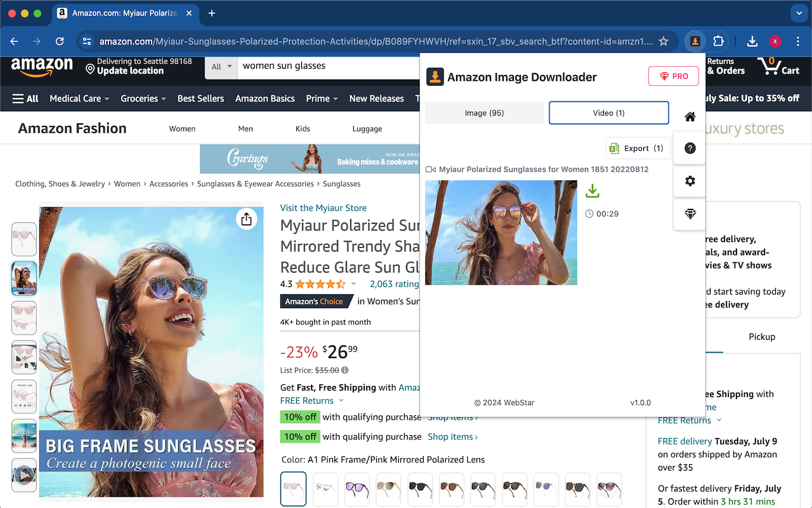Screen dimensions: 812x508
Task: Click the FREE delivery link in buy box
Action: pos(685,441)
